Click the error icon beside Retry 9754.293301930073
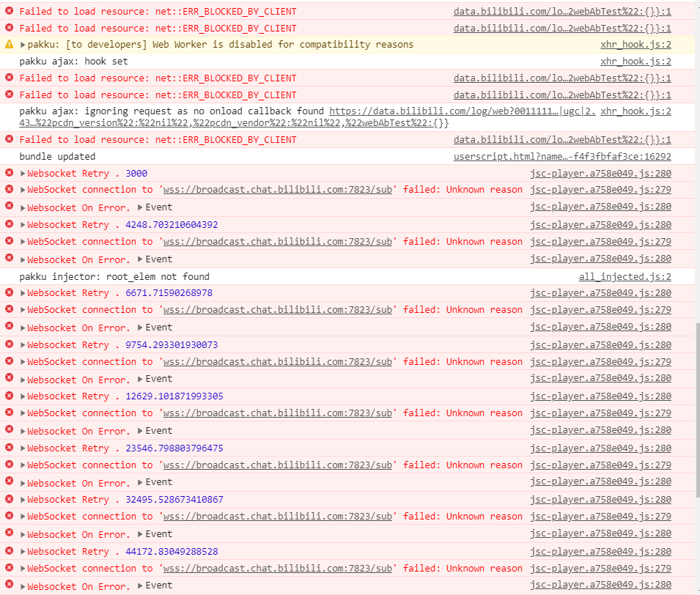700x595 pixels. pos(9,344)
